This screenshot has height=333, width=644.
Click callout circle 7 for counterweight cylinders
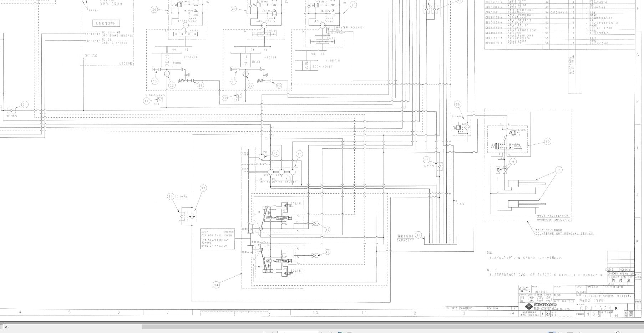tap(559, 170)
